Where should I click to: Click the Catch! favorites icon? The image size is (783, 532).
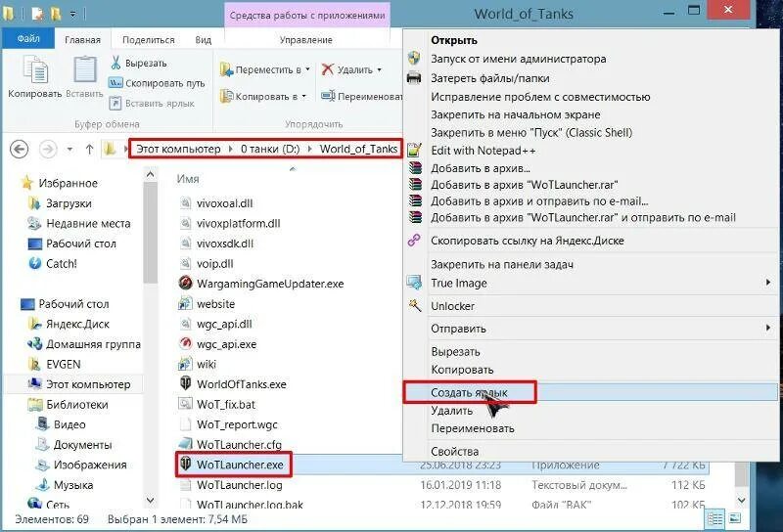point(34,263)
